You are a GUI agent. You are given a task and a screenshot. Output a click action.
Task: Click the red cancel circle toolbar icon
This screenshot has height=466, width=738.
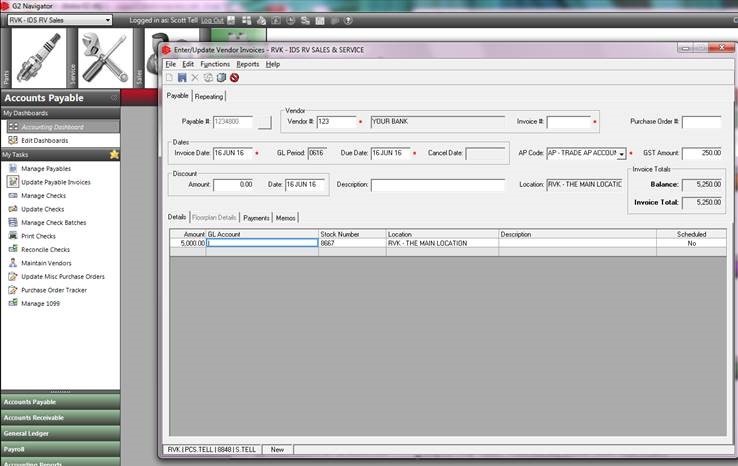point(234,78)
